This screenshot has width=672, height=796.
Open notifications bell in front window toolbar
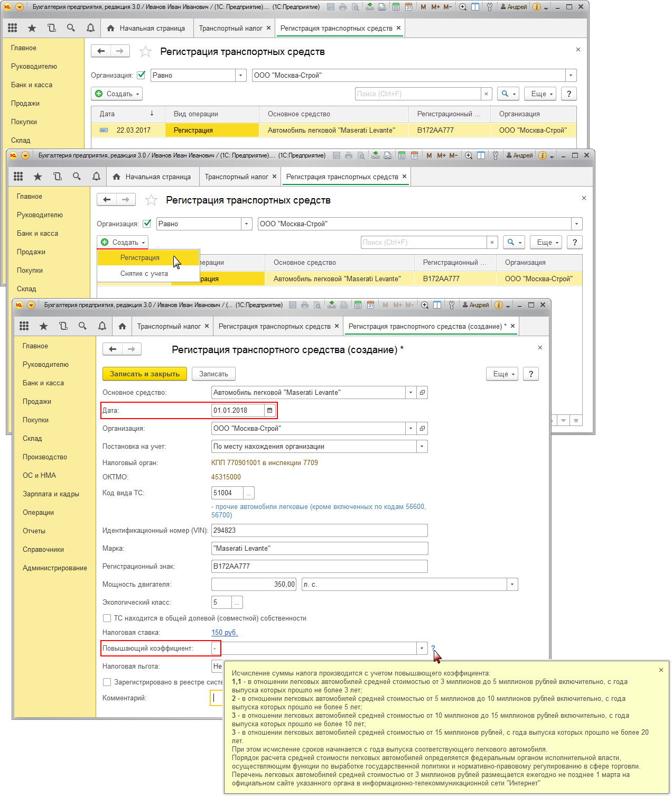[102, 326]
